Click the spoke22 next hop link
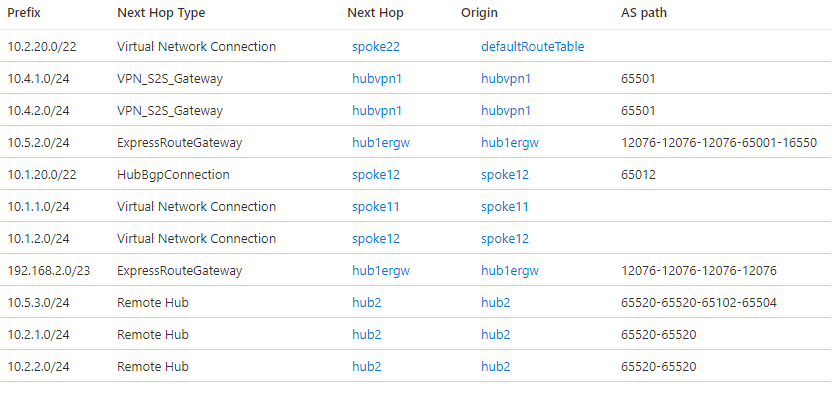Screen dimensions: 837x405 point(374,47)
